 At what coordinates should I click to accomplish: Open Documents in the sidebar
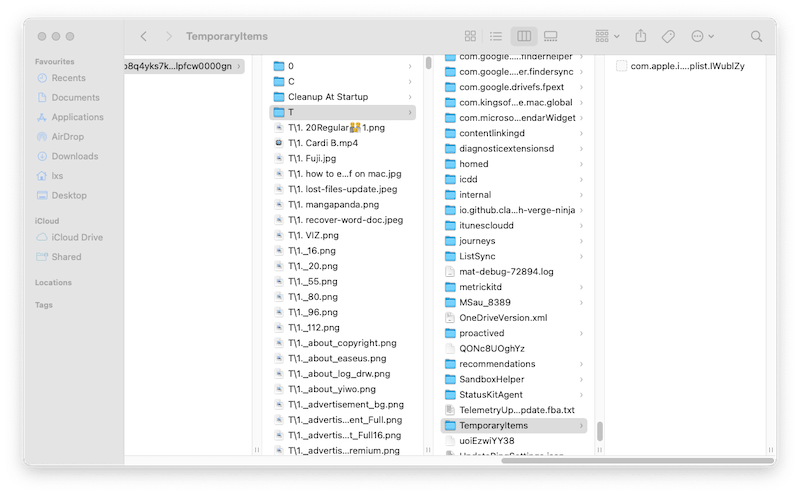[x=76, y=97]
